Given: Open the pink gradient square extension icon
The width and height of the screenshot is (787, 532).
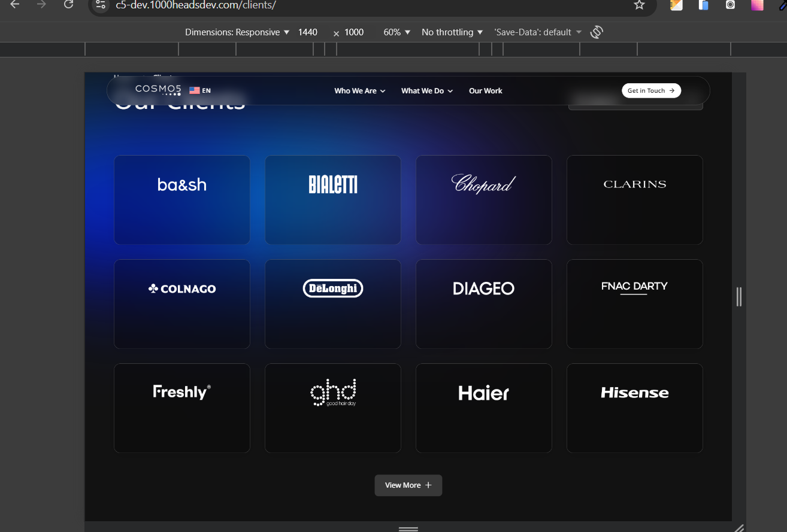Looking at the screenshot, I should tap(758, 5).
